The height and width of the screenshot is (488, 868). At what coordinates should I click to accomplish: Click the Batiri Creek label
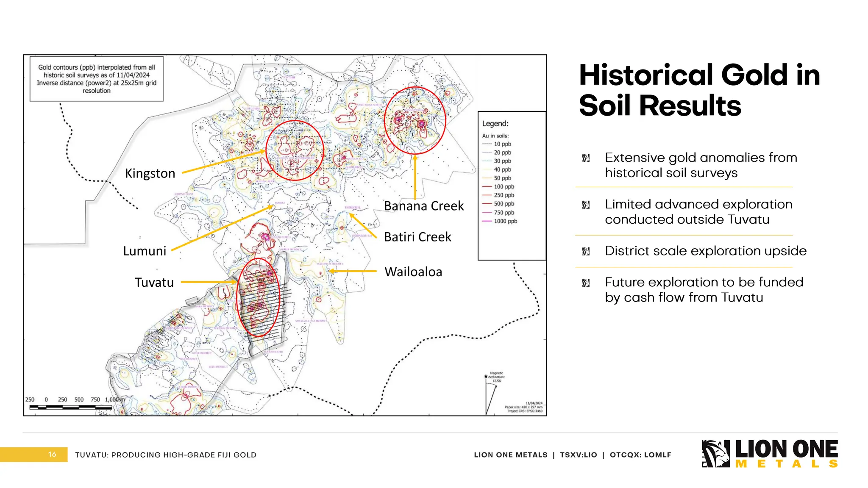tap(417, 237)
